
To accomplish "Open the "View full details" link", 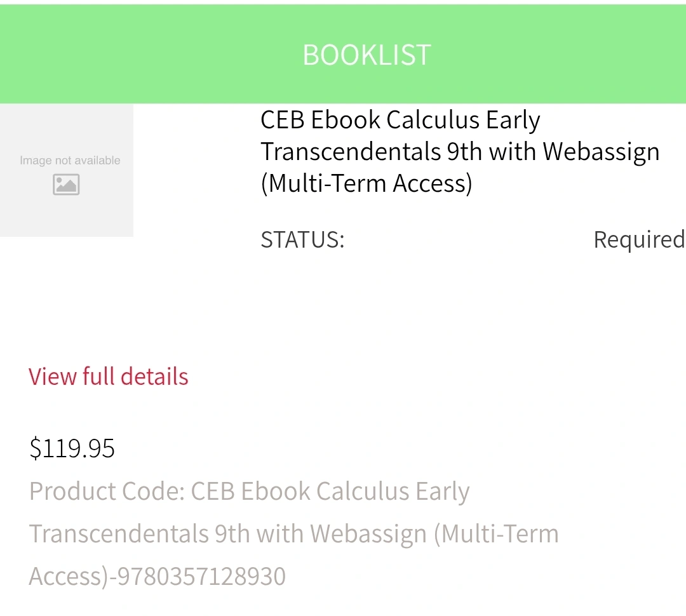I will (x=109, y=377).
